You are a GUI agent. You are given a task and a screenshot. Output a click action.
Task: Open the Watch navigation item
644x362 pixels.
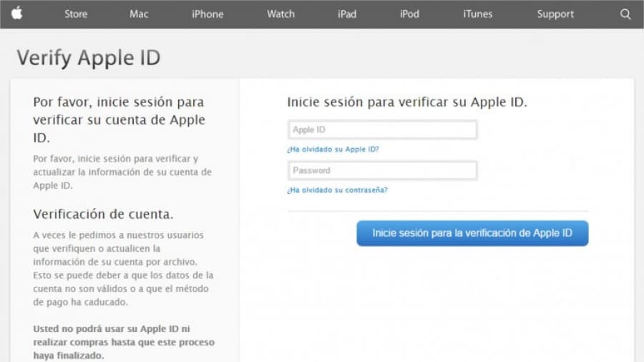(x=281, y=14)
